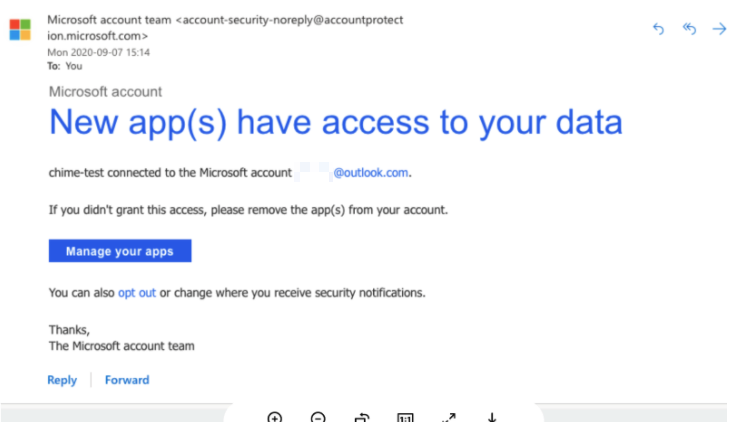
Task: Click the Reply link below message
Action: (x=62, y=380)
